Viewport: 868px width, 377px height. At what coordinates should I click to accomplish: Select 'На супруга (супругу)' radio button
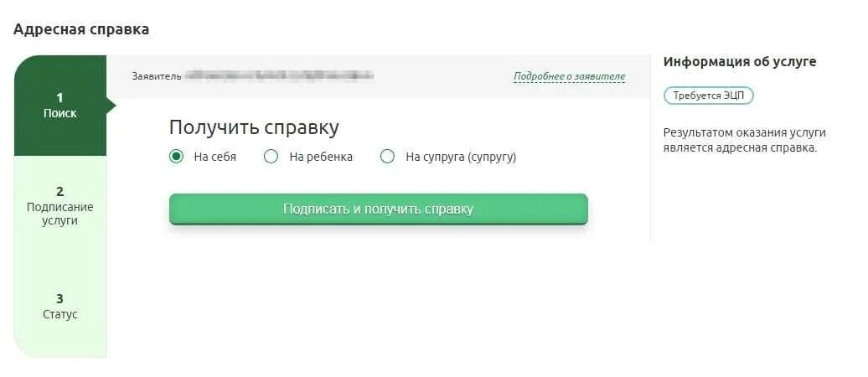pyautogui.click(x=387, y=157)
